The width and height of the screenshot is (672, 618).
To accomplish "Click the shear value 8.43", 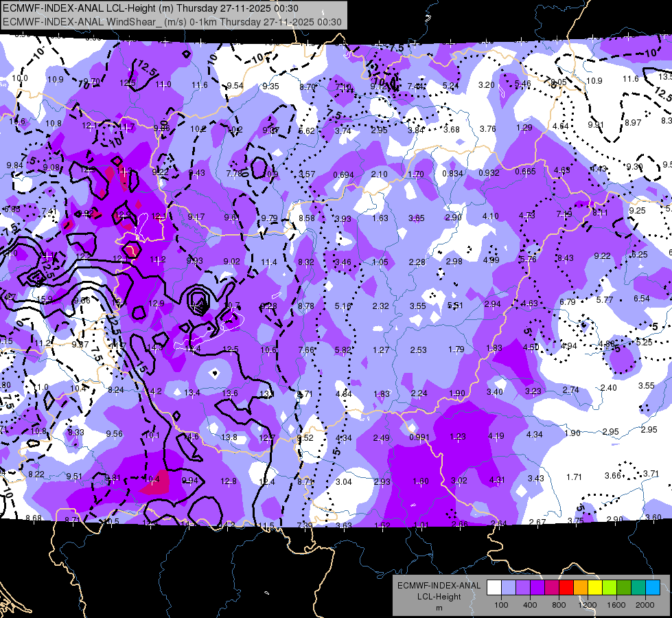I will pos(566,257).
